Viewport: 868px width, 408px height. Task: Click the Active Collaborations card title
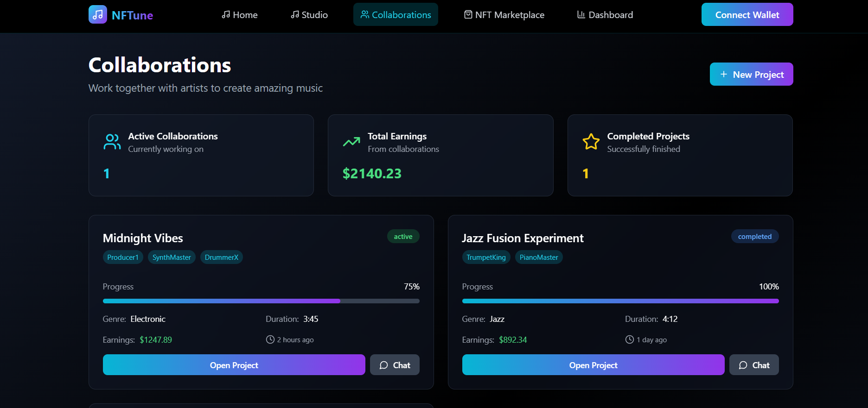tap(173, 136)
